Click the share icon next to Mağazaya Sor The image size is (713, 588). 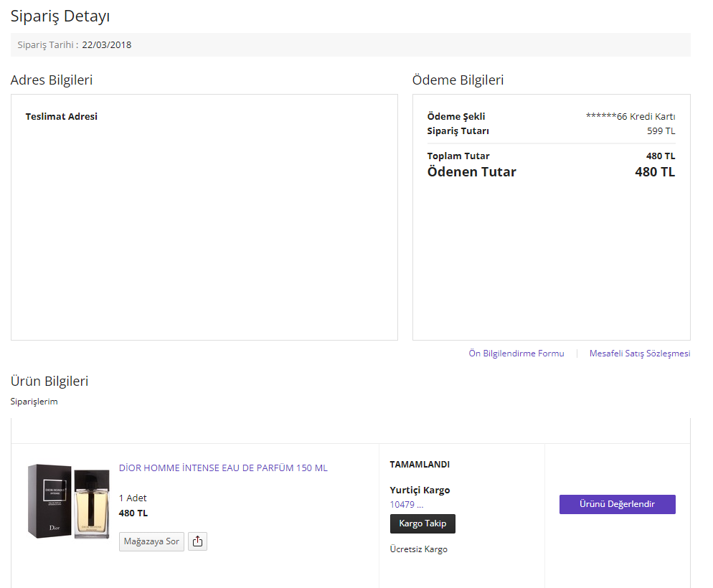(x=197, y=541)
